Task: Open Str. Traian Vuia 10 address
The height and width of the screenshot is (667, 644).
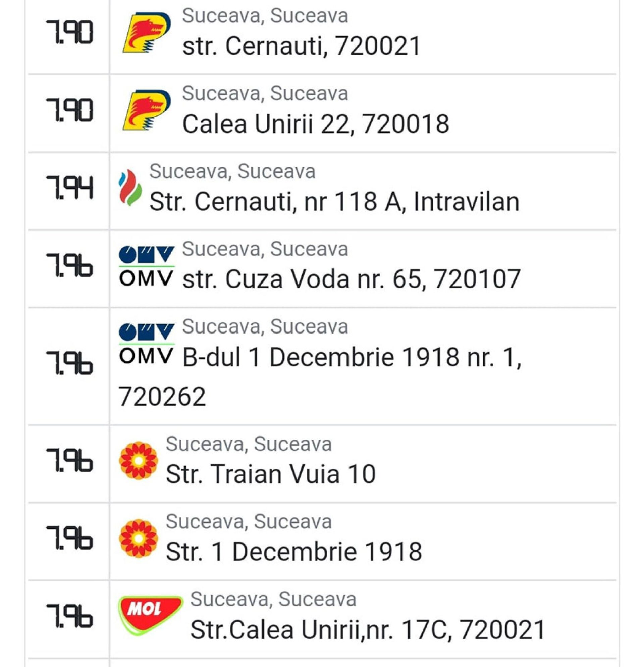Action: 271,474
